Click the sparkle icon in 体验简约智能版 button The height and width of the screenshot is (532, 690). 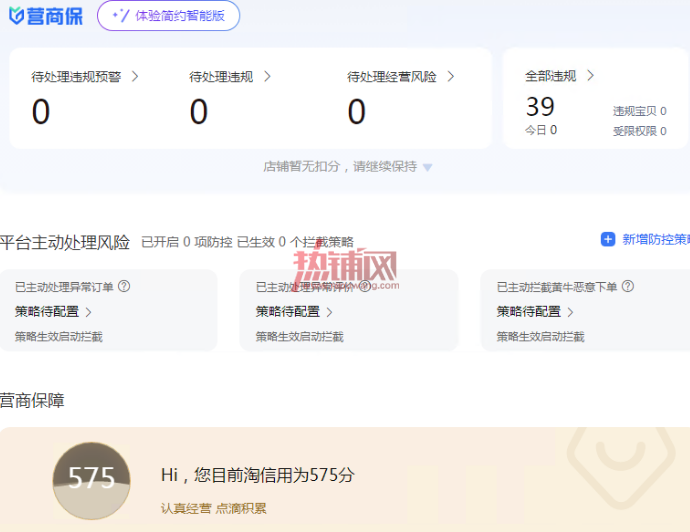(x=121, y=16)
